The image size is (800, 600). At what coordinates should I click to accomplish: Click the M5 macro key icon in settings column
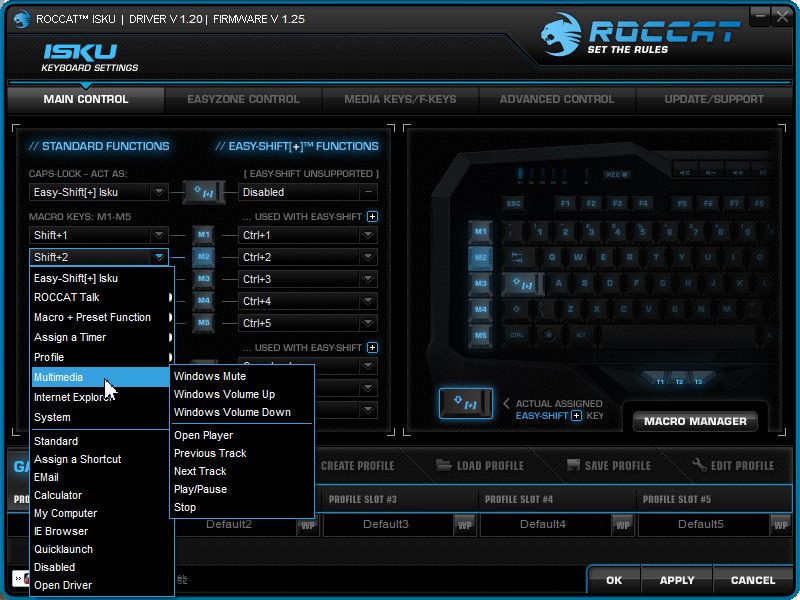tap(204, 322)
